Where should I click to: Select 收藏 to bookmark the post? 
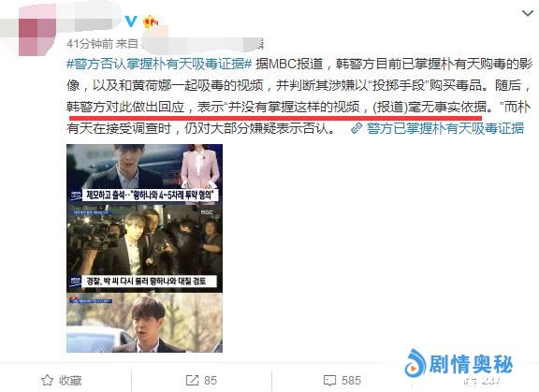click(70, 381)
